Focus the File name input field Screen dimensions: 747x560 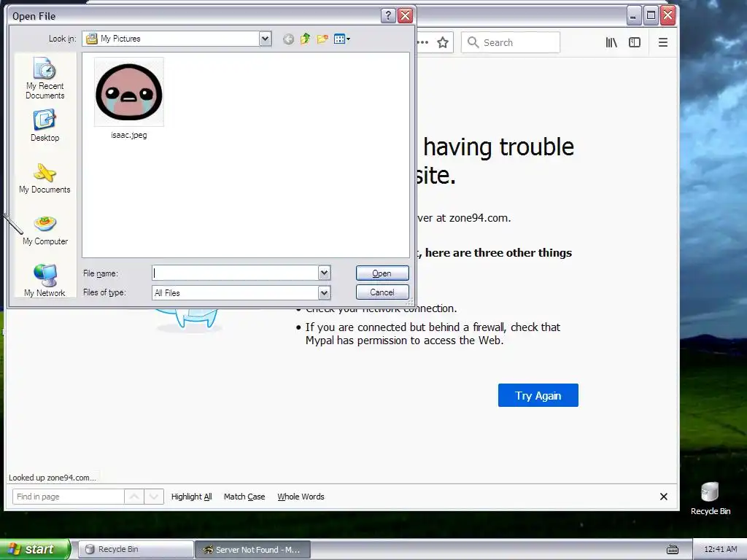[236, 273]
